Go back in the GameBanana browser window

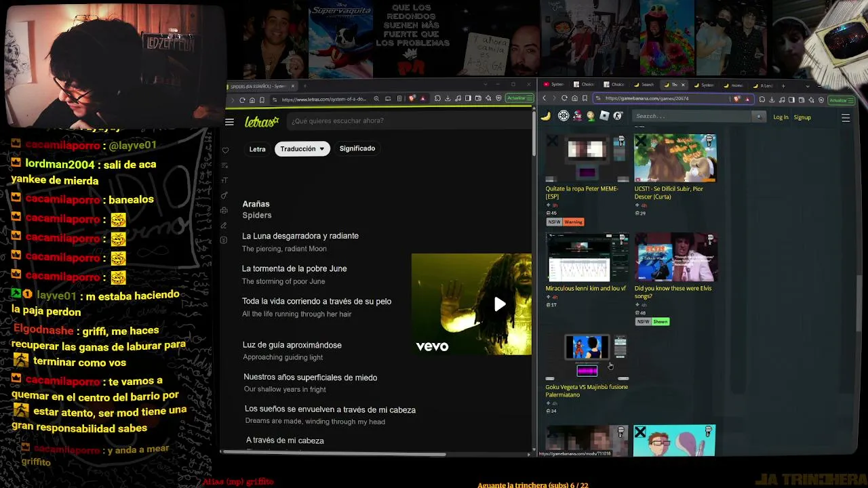[x=544, y=99]
